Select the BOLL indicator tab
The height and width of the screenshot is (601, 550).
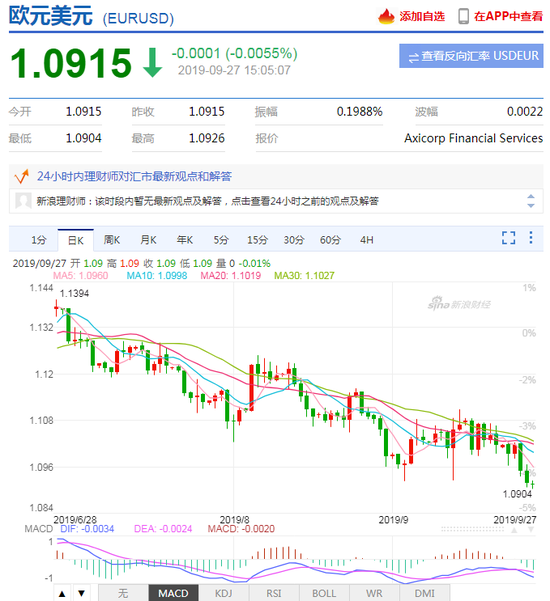324,593
